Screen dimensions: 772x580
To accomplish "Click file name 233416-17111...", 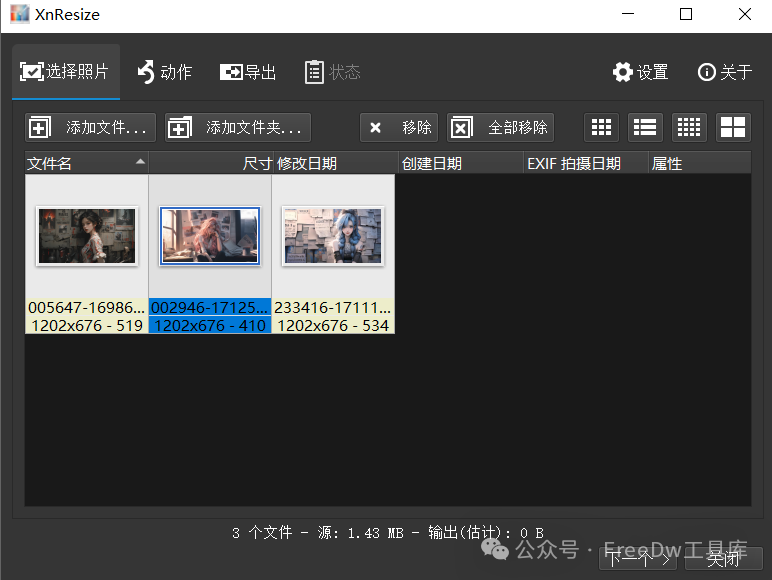I will click(333, 307).
